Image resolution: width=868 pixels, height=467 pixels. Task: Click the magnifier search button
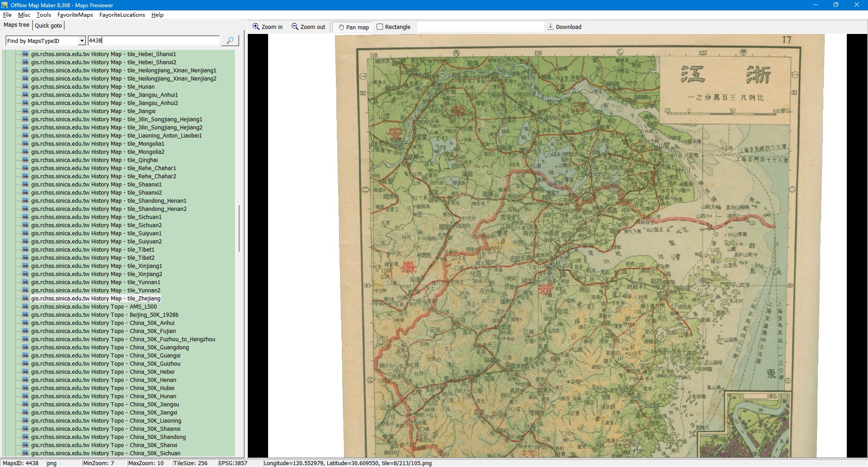pos(230,41)
